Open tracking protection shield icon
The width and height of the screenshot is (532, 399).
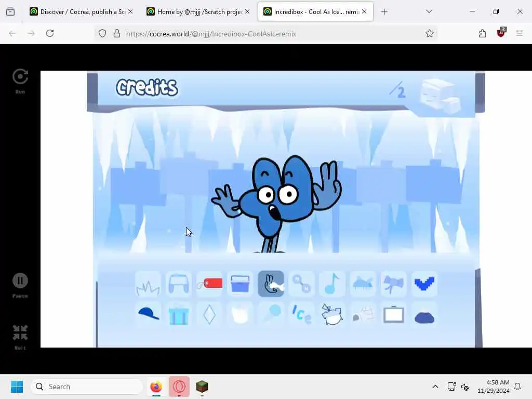[x=102, y=33]
